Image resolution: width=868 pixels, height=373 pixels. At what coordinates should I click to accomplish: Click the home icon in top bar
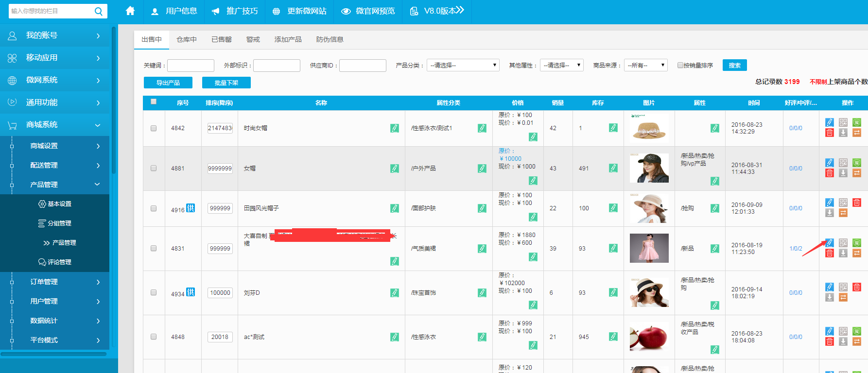pyautogui.click(x=130, y=11)
